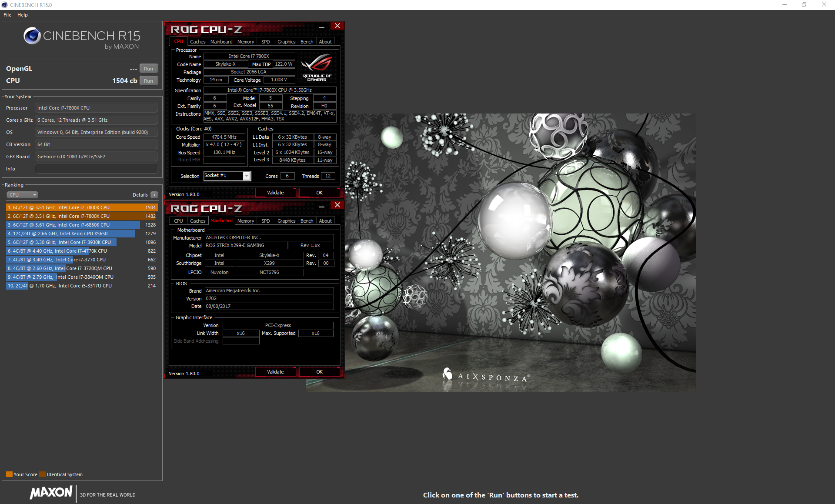This screenshot has height=504, width=835.
Task: Click Validate in upper CPU-Z window
Action: pos(275,193)
